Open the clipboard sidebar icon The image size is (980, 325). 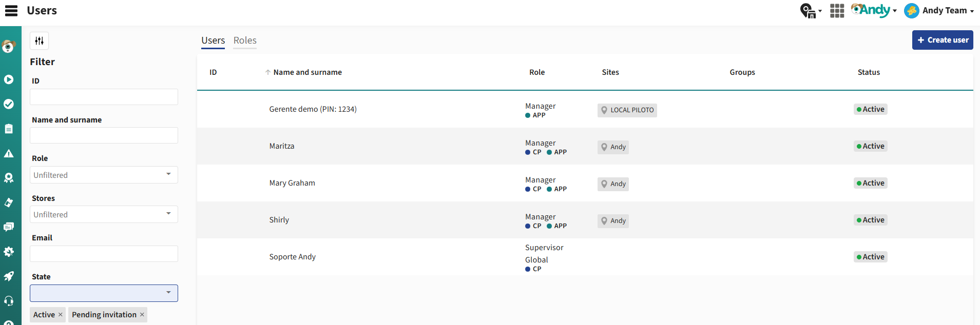coord(9,129)
